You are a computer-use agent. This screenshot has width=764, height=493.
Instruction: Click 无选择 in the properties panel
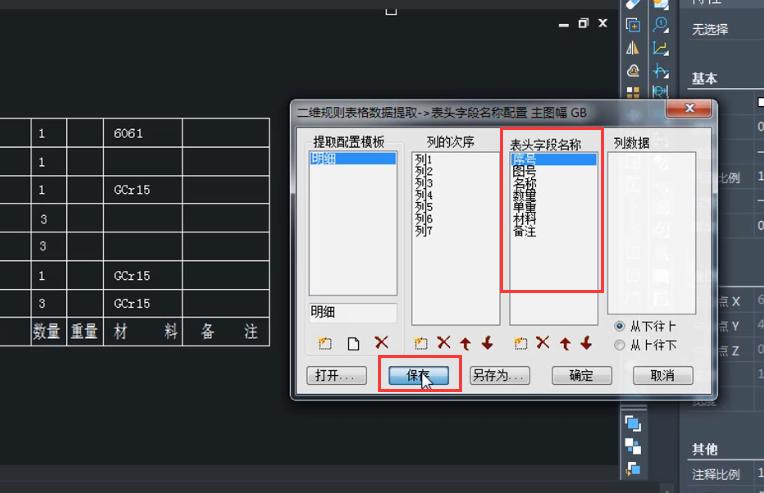pos(710,30)
